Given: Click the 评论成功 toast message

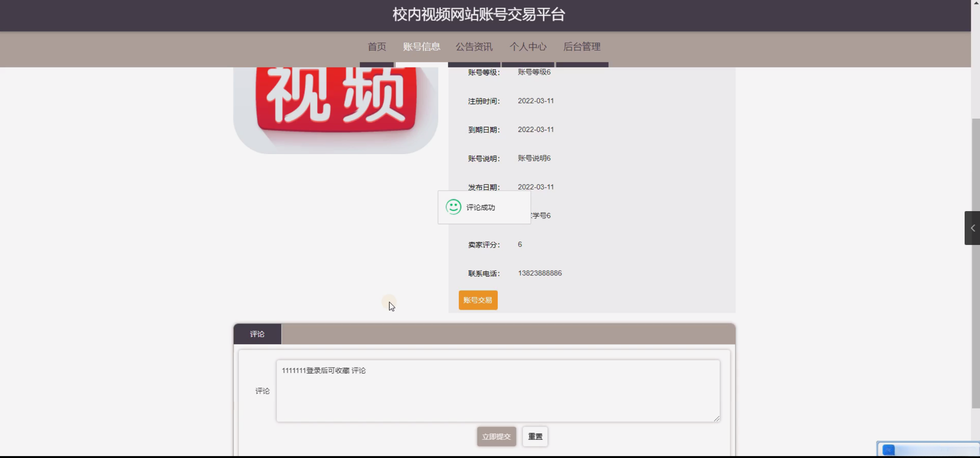Looking at the screenshot, I should point(481,208).
